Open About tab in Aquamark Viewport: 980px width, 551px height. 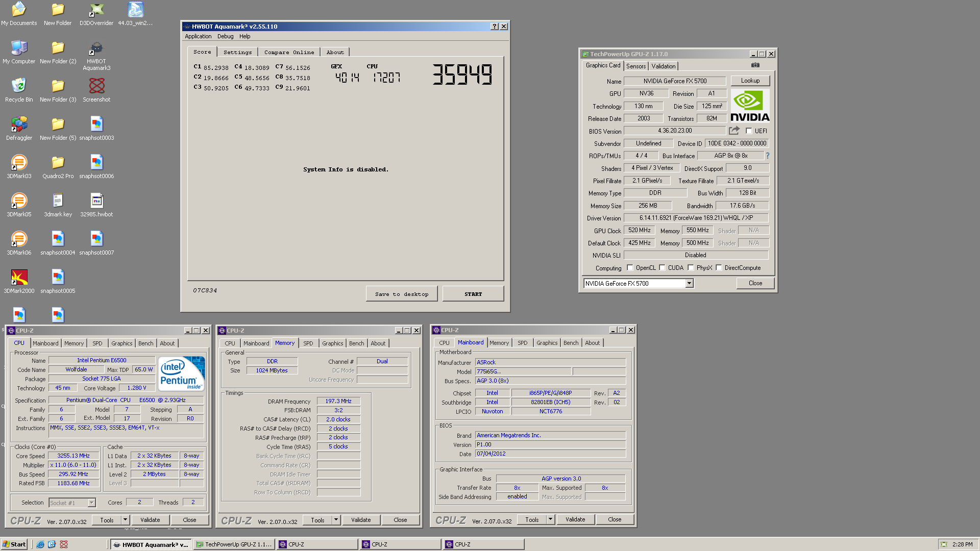point(335,52)
